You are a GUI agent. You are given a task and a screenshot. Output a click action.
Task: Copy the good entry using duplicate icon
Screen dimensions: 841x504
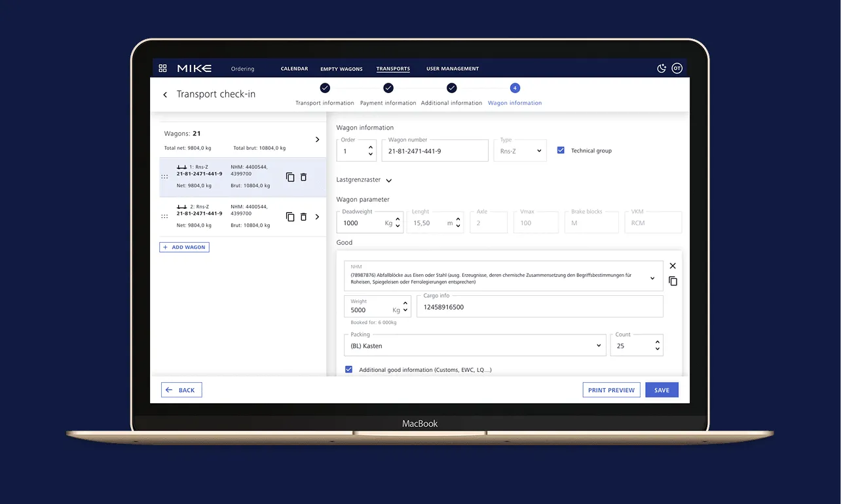click(673, 281)
